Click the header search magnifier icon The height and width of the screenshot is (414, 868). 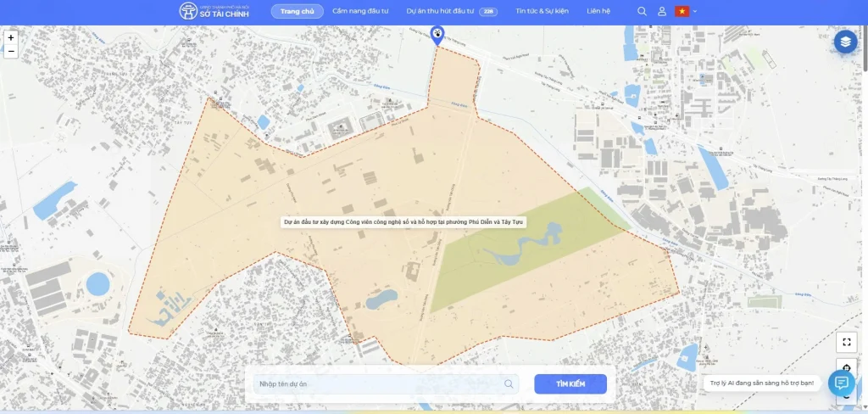pos(643,11)
